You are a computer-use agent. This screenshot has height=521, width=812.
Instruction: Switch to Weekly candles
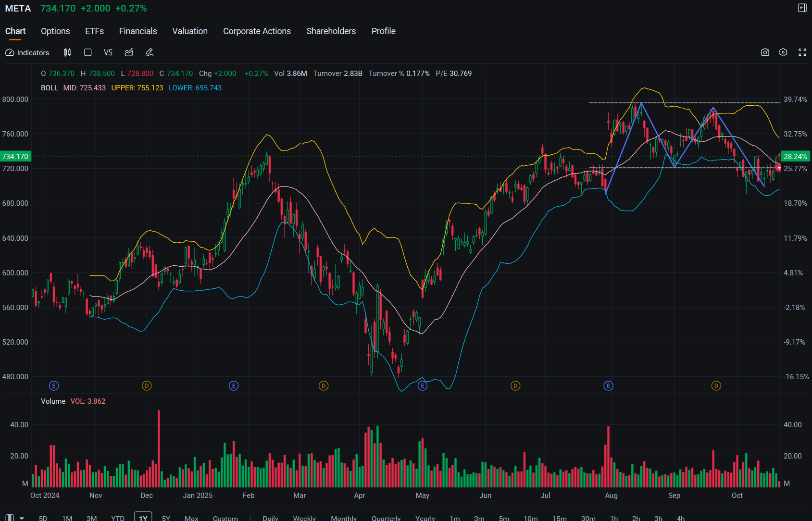click(304, 518)
